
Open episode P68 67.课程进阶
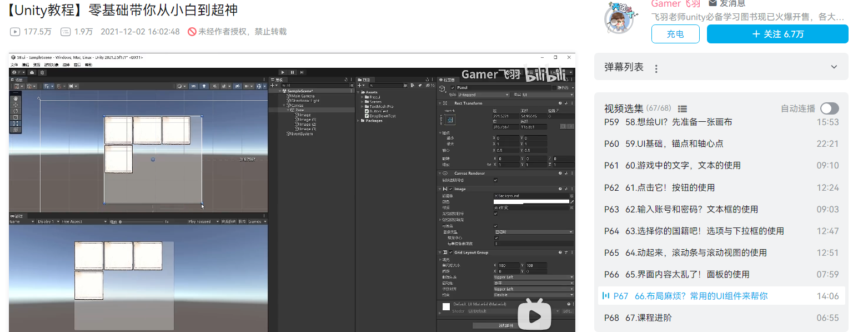click(721, 318)
